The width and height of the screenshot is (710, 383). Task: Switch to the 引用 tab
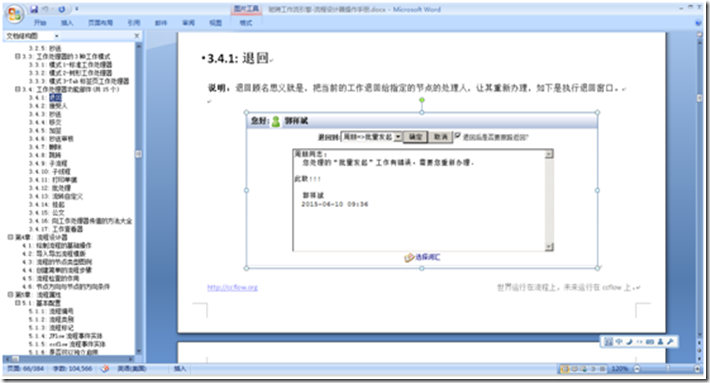tap(134, 23)
